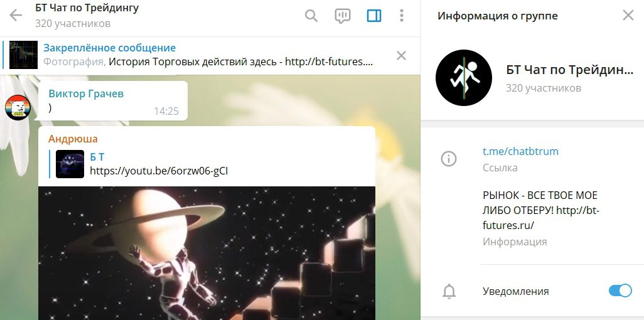Dismiss the pinned message bar

[401, 55]
